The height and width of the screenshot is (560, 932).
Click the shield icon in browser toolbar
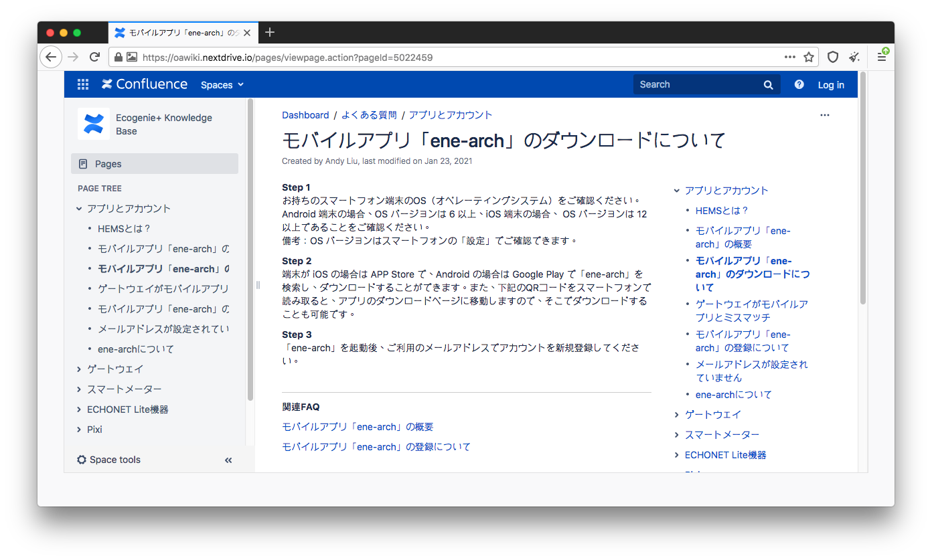(833, 57)
